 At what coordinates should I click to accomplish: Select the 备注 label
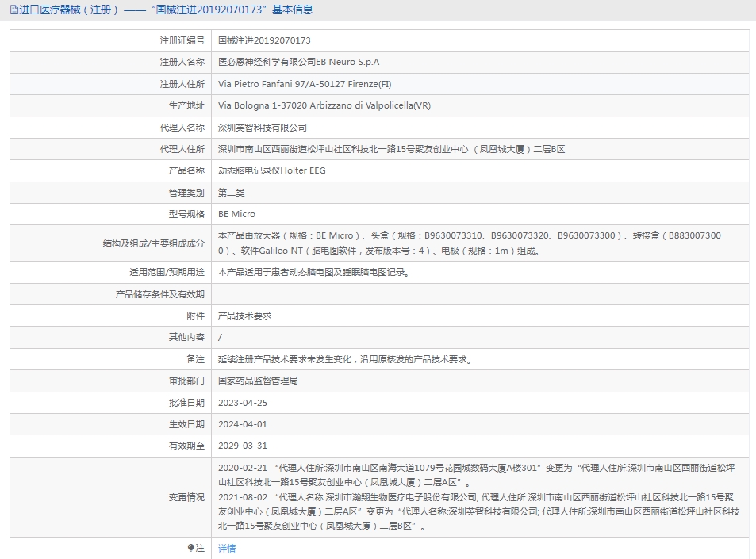pyautogui.click(x=196, y=359)
